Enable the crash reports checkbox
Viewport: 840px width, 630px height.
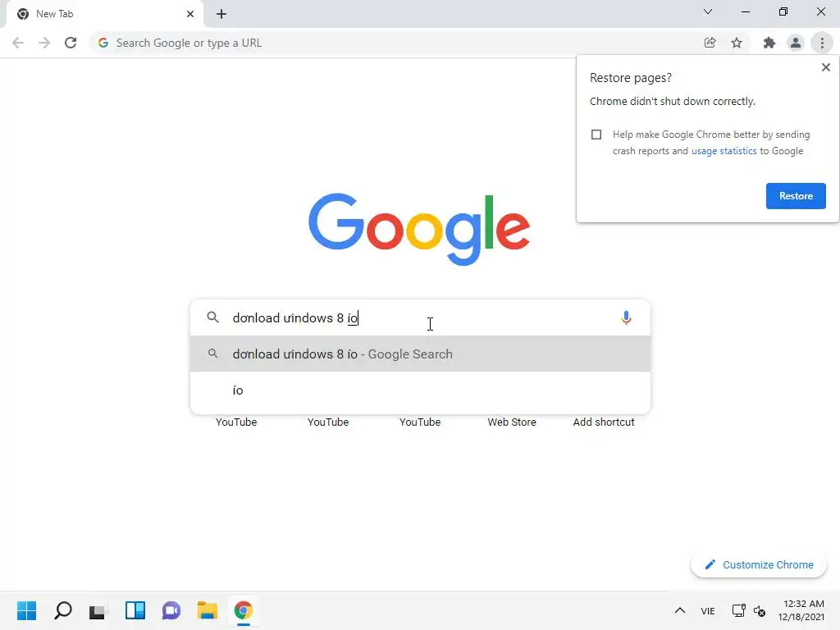point(596,135)
